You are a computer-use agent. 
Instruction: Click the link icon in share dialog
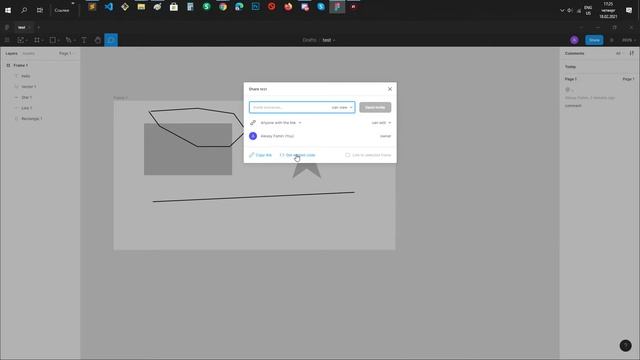tap(253, 122)
